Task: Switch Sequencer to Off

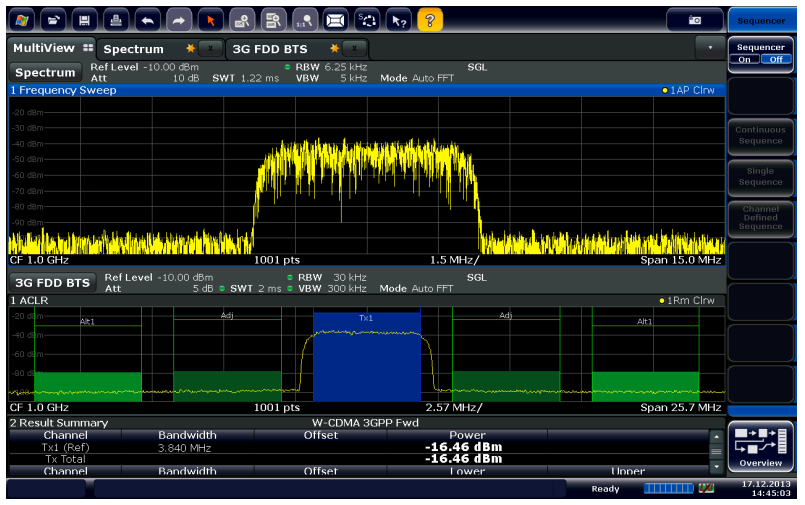Action: [776, 60]
